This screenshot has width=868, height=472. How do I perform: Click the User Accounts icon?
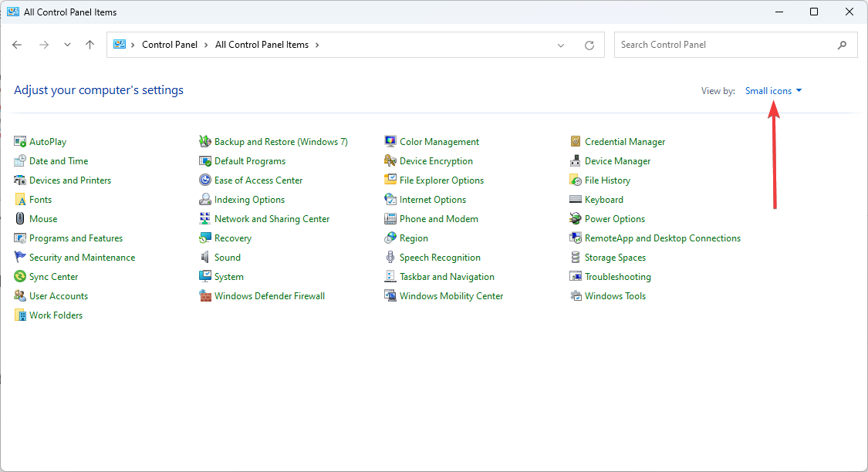coord(20,296)
